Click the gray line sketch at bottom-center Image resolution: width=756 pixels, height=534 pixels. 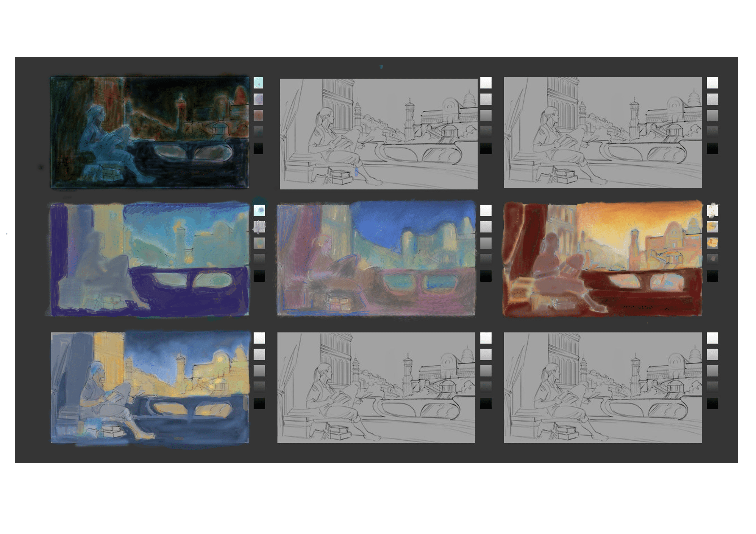pyautogui.click(x=376, y=387)
